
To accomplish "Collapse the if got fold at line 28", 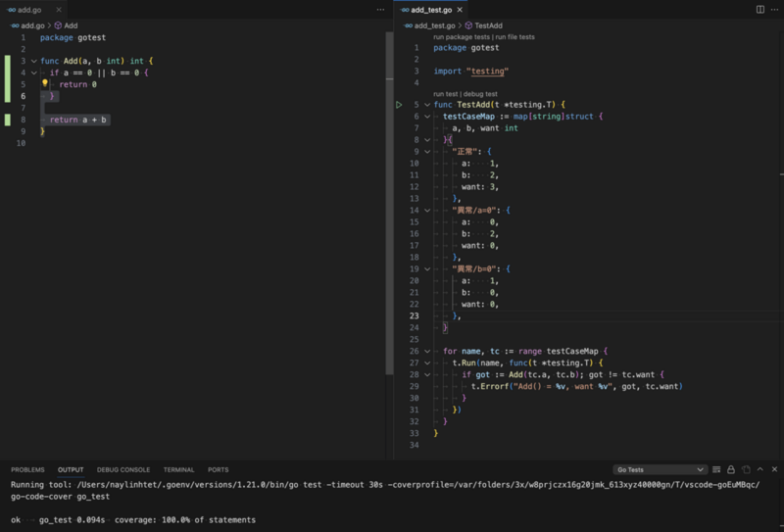I will [x=427, y=374].
